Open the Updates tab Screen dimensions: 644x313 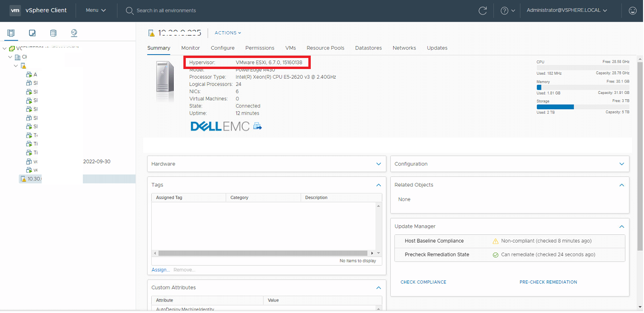pyautogui.click(x=437, y=48)
